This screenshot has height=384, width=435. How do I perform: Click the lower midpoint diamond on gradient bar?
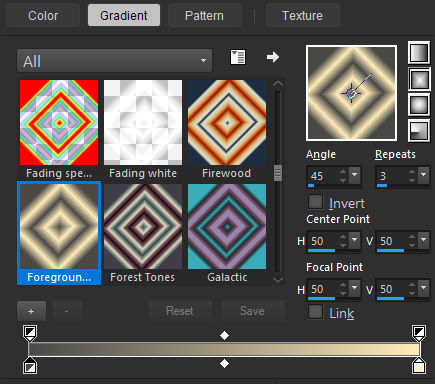225,363
